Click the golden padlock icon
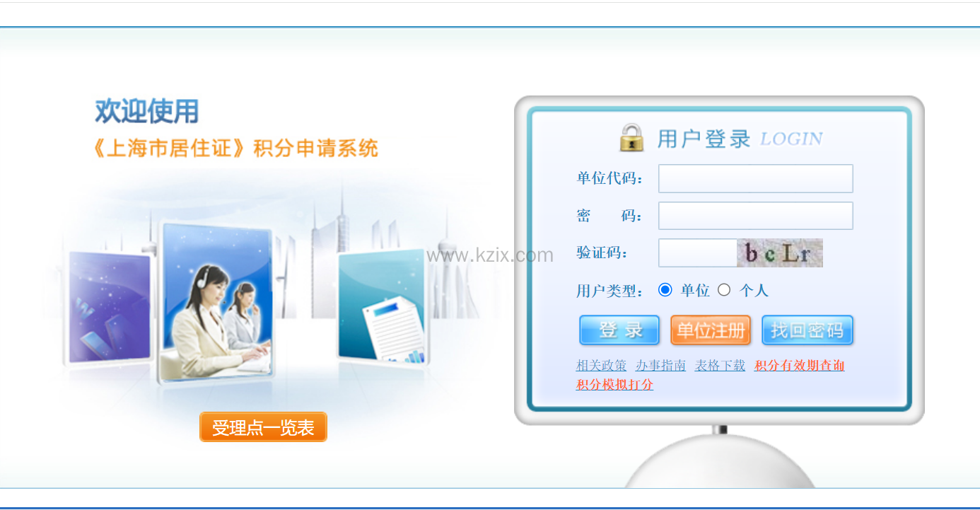 click(632, 137)
